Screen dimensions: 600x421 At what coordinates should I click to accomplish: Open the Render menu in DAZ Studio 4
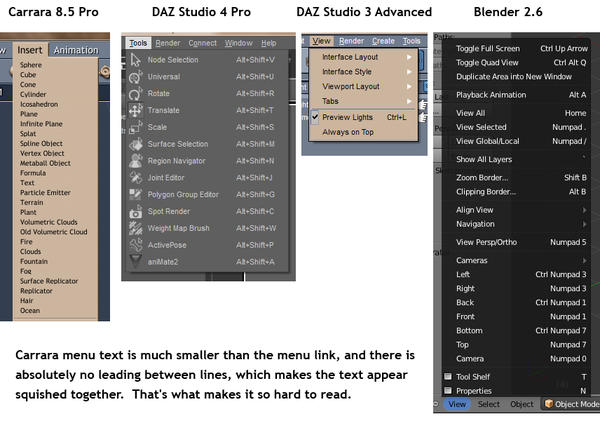(x=168, y=43)
